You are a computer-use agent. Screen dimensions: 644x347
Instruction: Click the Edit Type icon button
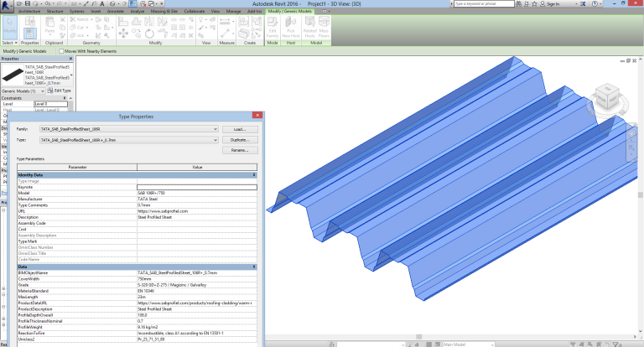point(60,91)
